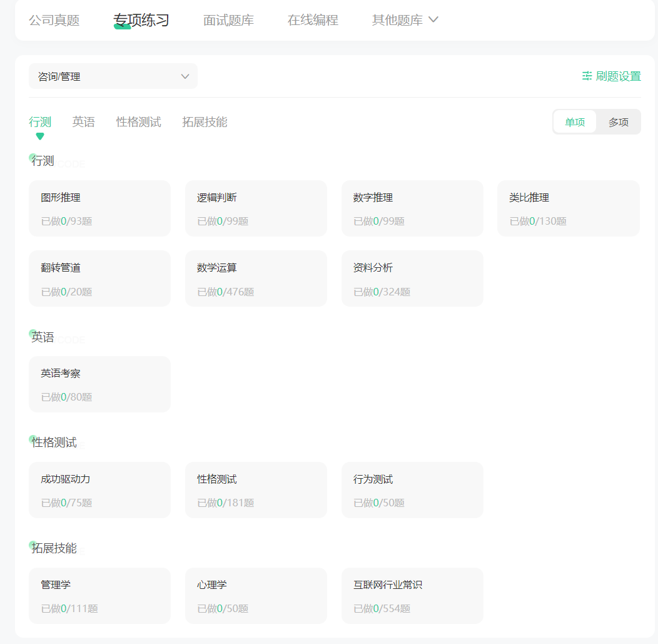Click the 已做0/130题 progress text
This screenshot has width=658, height=644.
point(538,222)
